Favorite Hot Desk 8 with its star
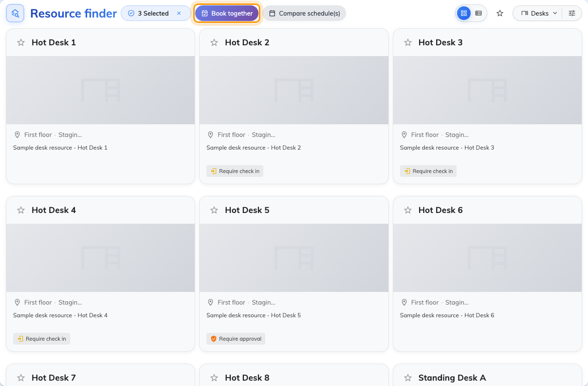This screenshot has width=588, height=386. point(214,378)
